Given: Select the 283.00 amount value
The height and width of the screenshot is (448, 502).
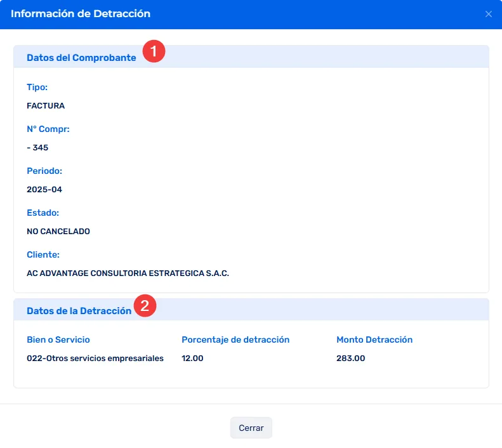Looking at the screenshot, I should (x=350, y=359).
